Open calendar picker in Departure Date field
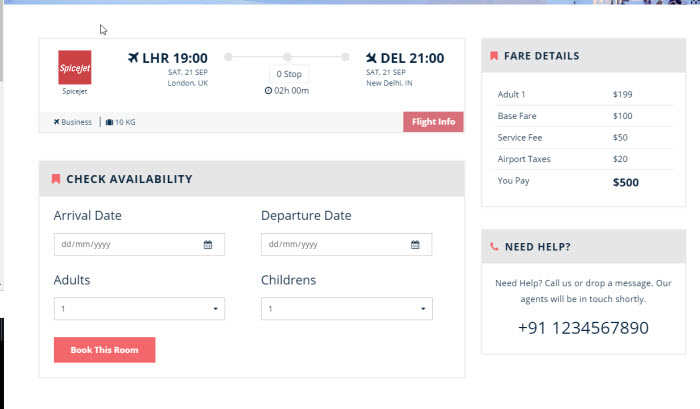 click(x=415, y=244)
